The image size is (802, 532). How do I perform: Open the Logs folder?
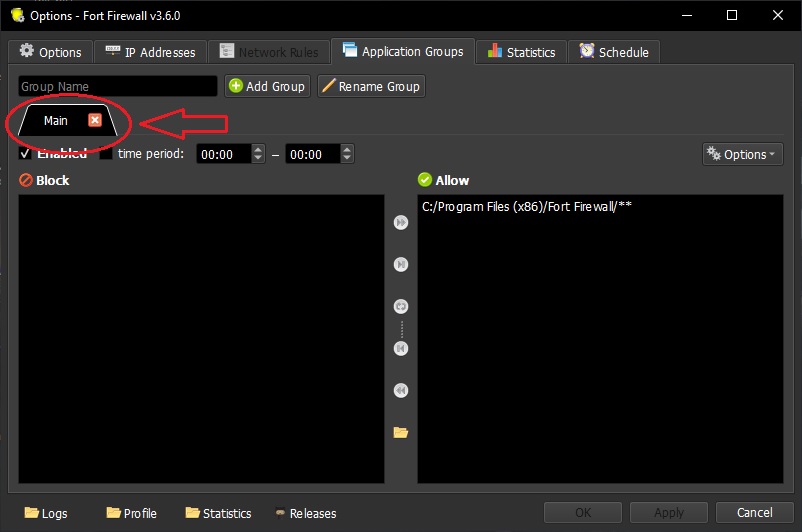(x=46, y=513)
